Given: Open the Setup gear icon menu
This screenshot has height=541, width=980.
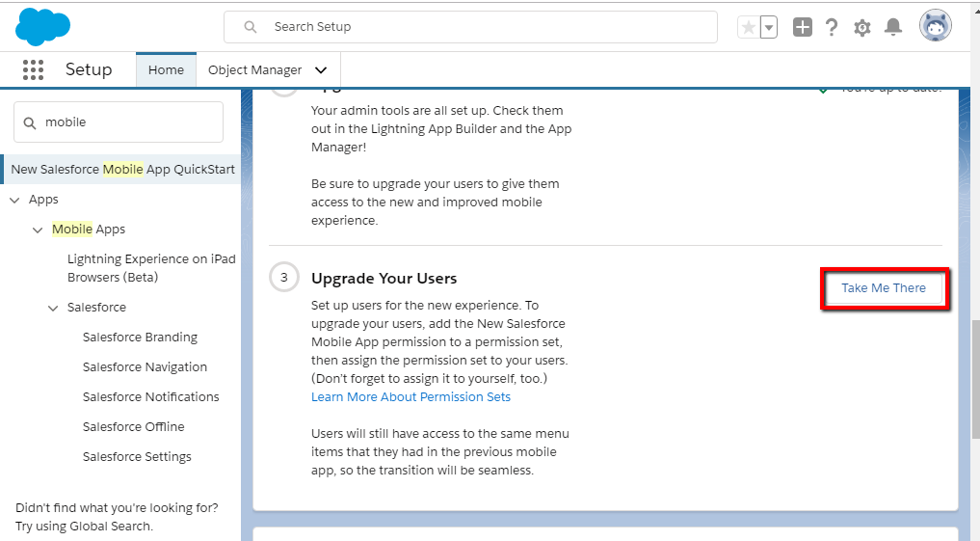Looking at the screenshot, I should click(x=862, y=28).
